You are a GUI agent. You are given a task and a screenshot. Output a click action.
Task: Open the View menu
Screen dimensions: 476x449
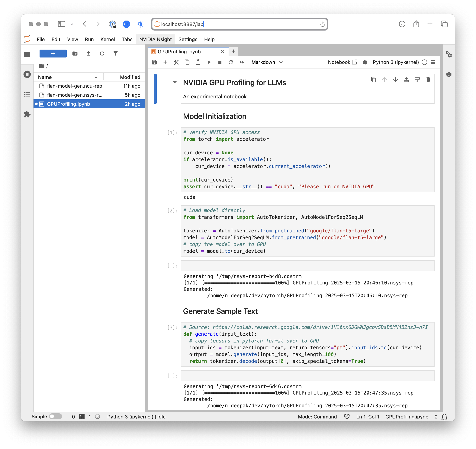[72, 39]
